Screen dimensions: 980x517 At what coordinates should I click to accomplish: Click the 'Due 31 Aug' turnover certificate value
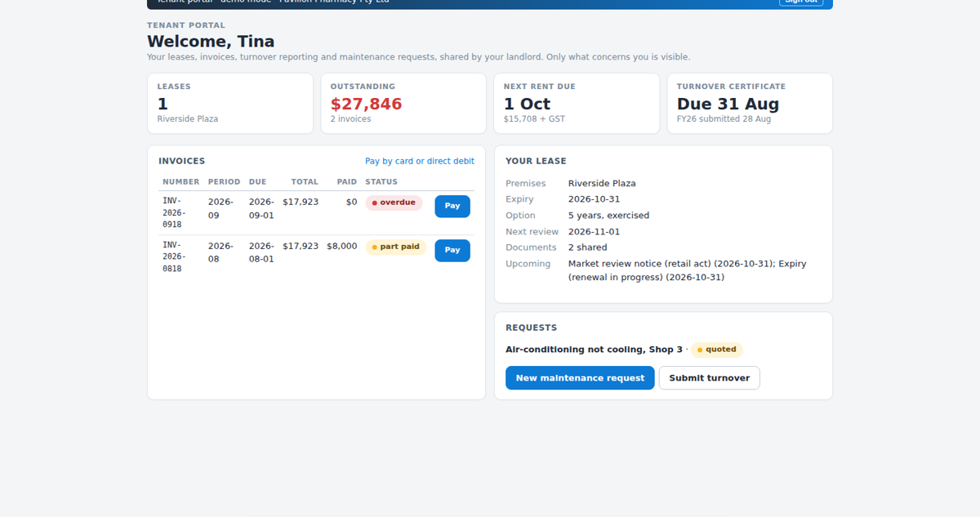tap(728, 104)
